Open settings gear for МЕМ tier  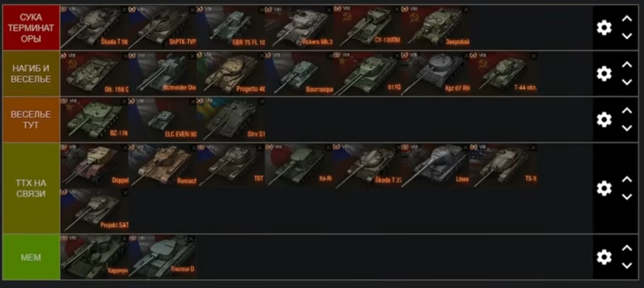[604, 257]
